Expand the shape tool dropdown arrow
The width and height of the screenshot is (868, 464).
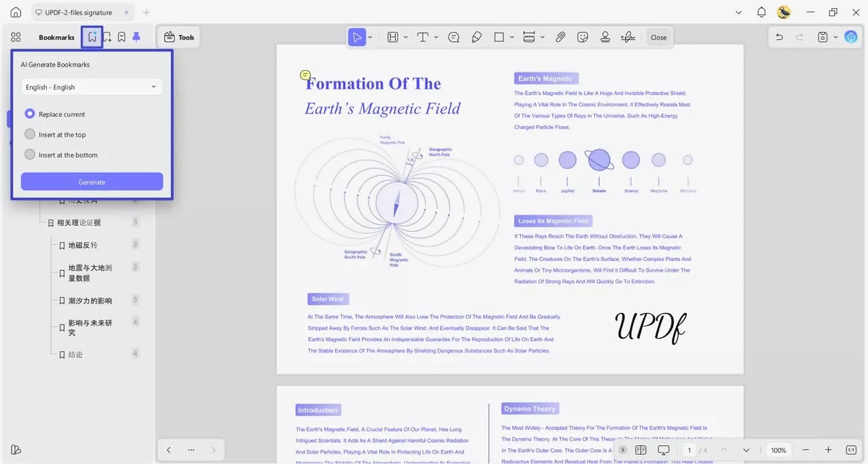511,37
